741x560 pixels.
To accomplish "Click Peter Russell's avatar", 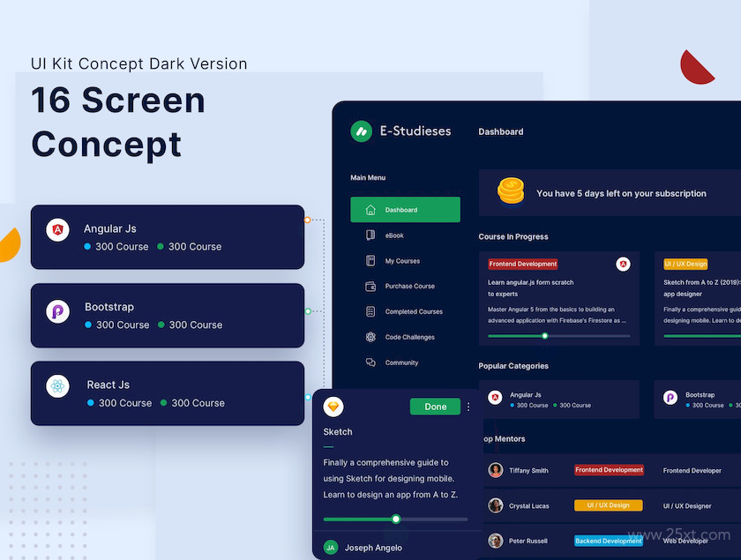I will [x=495, y=540].
